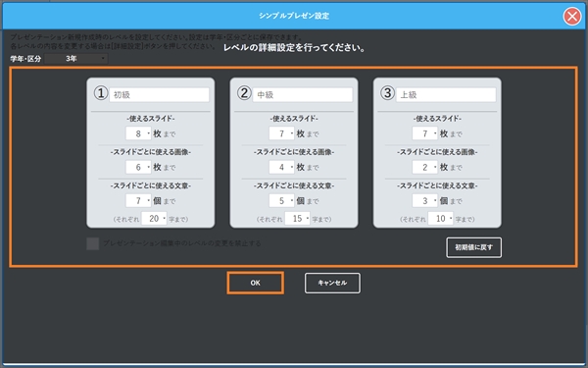Click the 使えるスライド label in 初級 card
Screen dimensions: 588x368
click(x=151, y=119)
